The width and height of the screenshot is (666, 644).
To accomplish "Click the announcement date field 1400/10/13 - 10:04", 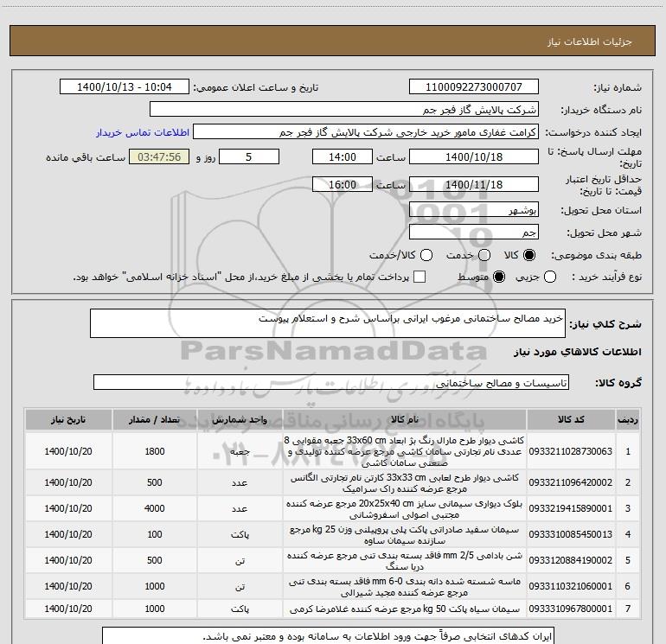I will point(125,87).
